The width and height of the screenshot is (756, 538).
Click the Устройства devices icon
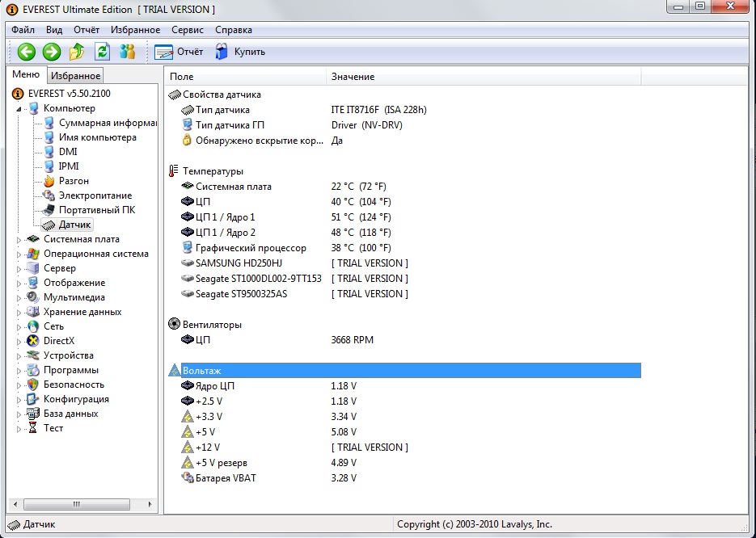(33, 355)
